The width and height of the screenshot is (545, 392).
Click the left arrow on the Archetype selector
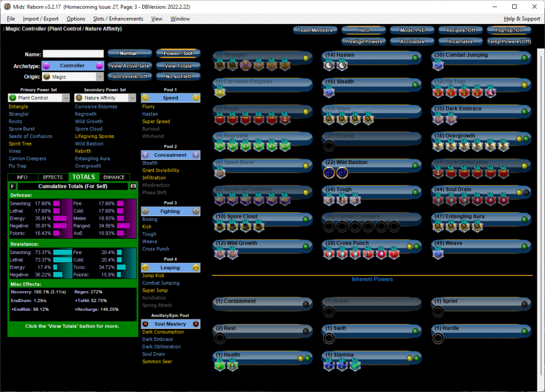46,65
